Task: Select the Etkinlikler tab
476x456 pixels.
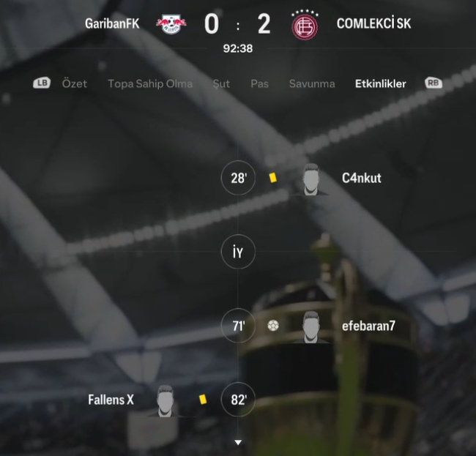Action: (x=380, y=83)
